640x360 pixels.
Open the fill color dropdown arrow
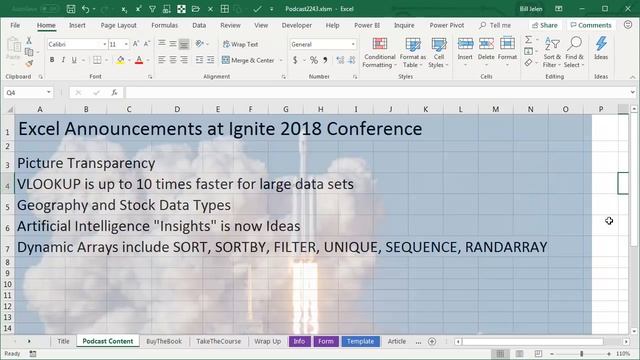point(129,60)
